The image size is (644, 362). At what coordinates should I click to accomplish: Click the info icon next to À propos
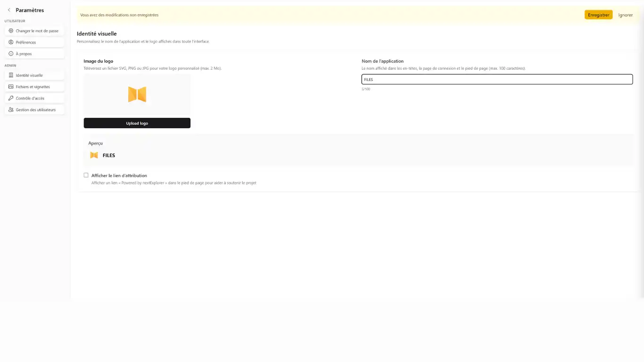(11, 54)
